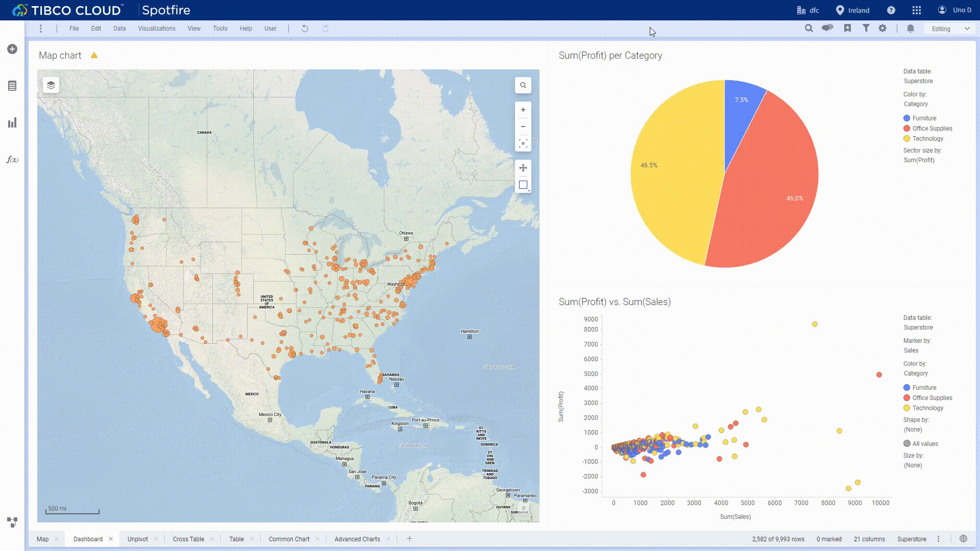Select the filter icon in top toolbar
Image resolution: width=980 pixels, height=551 pixels.
tap(866, 28)
